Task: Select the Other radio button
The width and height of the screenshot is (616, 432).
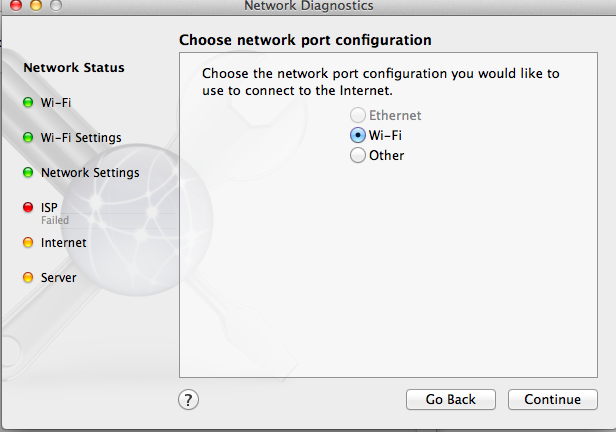Action: [358, 155]
